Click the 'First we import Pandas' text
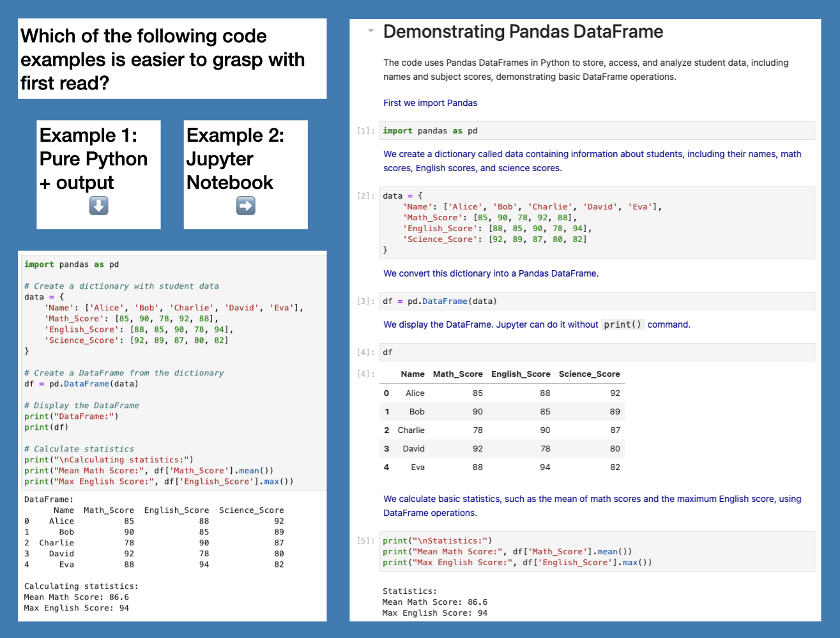The width and height of the screenshot is (840, 638). point(430,103)
